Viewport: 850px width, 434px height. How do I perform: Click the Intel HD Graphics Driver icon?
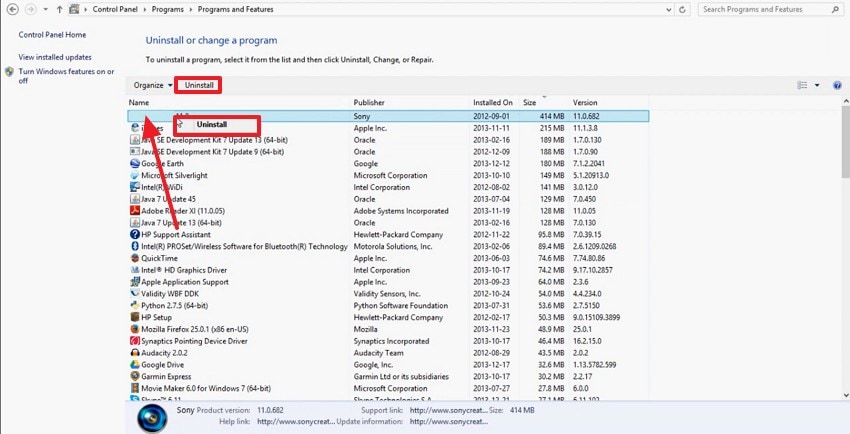coord(134,270)
